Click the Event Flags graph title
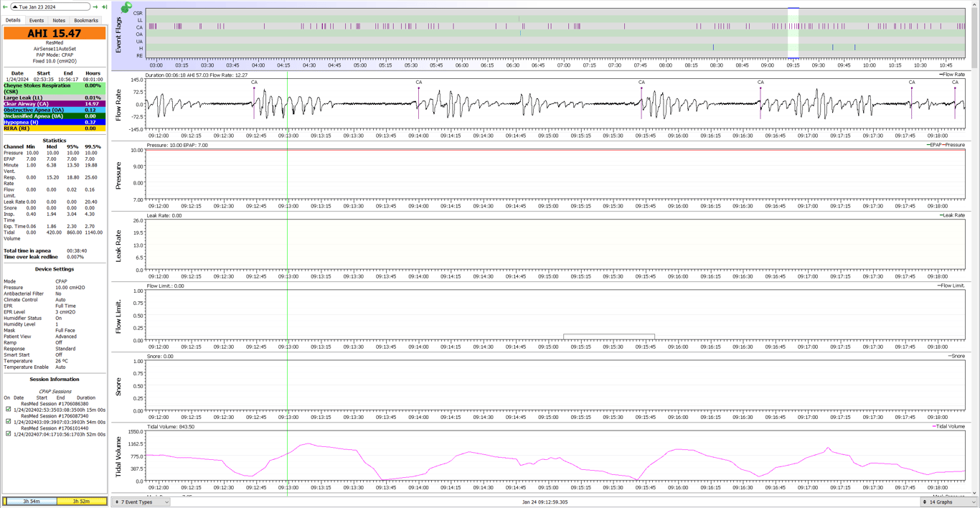The width and height of the screenshot is (980, 508). pyautogui.click(x=119, y=34)
